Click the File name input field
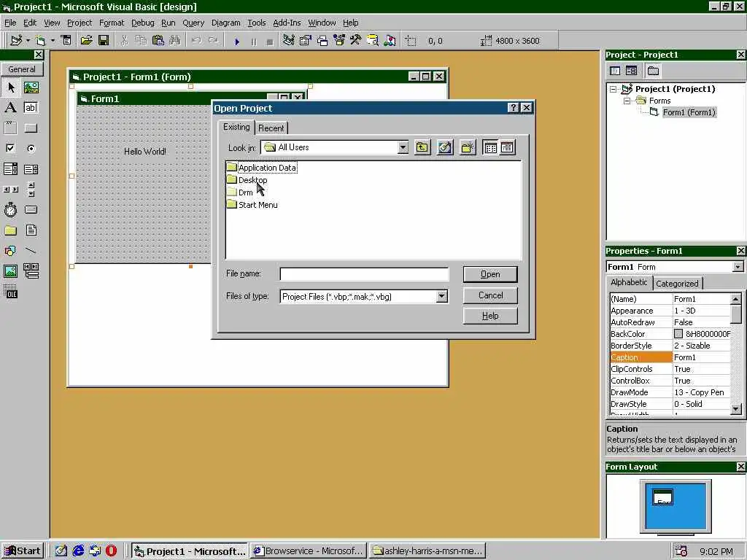This screenshot has height=560, width=747. click(364, 274)
